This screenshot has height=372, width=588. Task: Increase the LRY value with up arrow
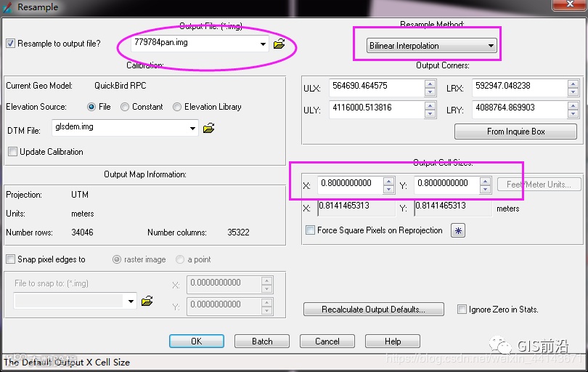click(573, 106)
